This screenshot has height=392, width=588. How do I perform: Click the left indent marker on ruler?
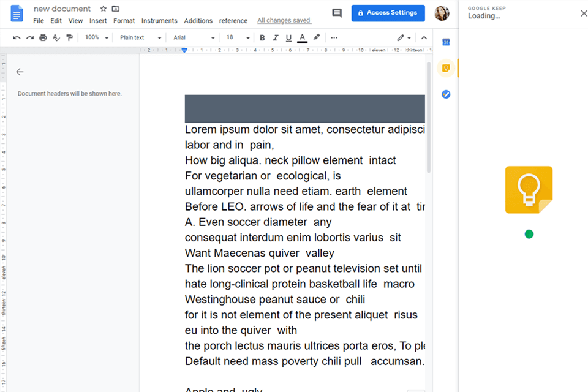[184, 50]
